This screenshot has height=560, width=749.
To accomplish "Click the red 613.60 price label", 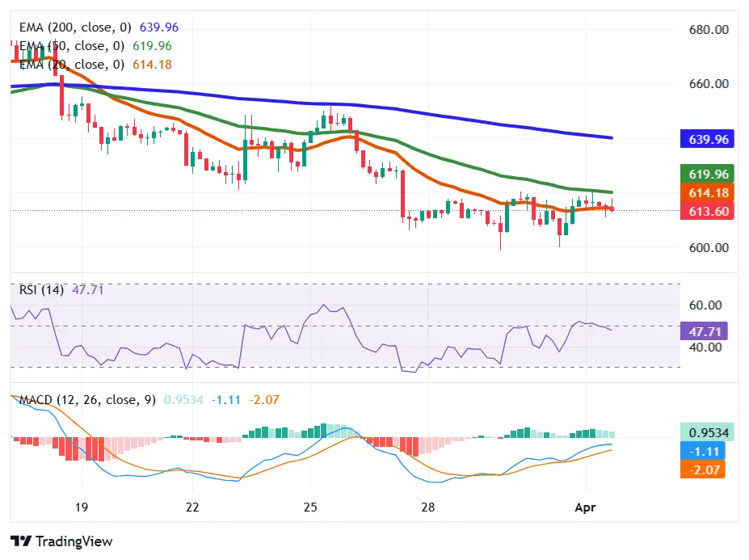I will [x=706, y=211].
